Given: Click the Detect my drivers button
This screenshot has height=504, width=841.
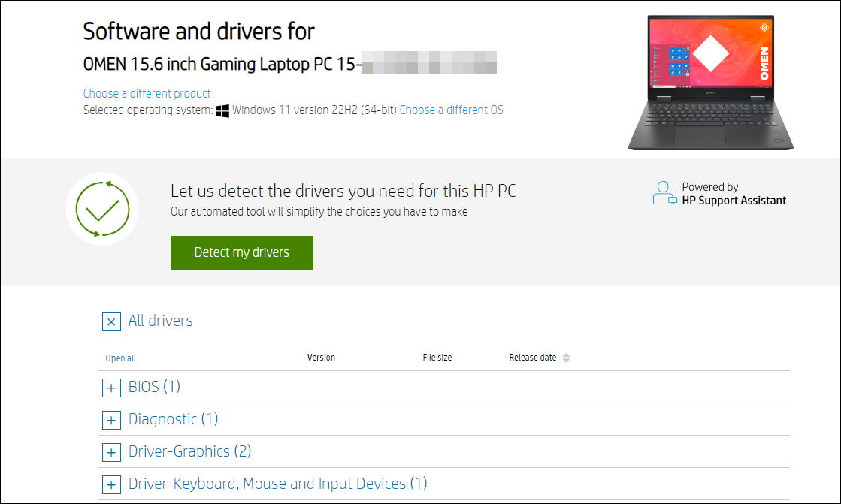Looking at the screenshot, I should [x=241, y=252].
